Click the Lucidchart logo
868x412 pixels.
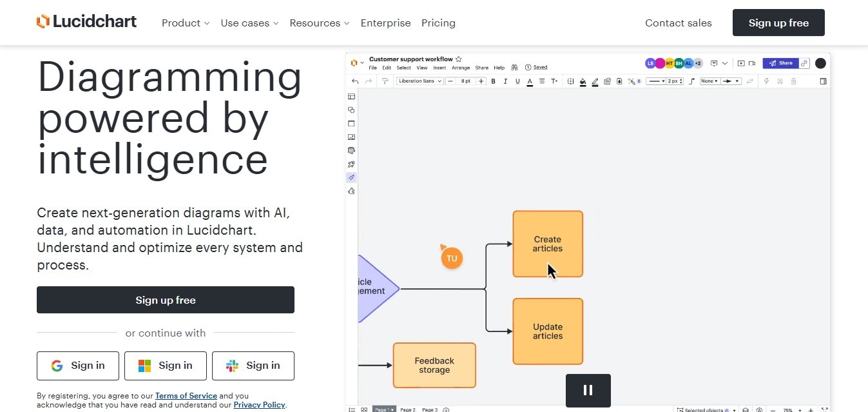86,22
